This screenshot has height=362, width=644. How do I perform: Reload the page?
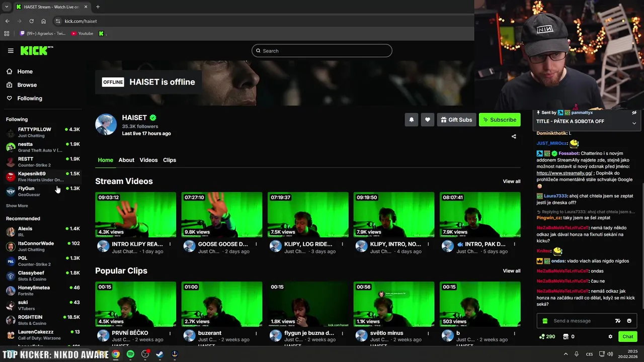click(31, 21)
